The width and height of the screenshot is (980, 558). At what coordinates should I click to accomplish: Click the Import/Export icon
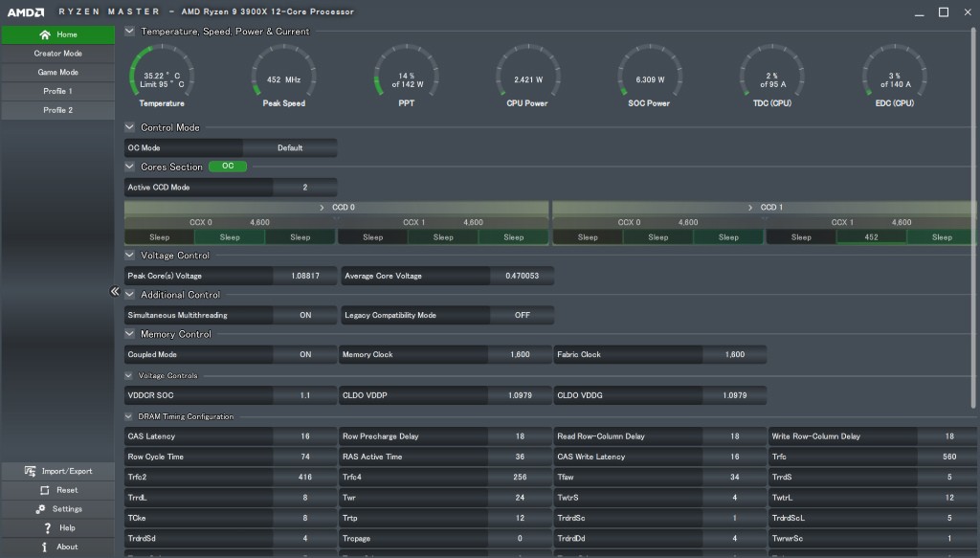click(x=31, y=471)
